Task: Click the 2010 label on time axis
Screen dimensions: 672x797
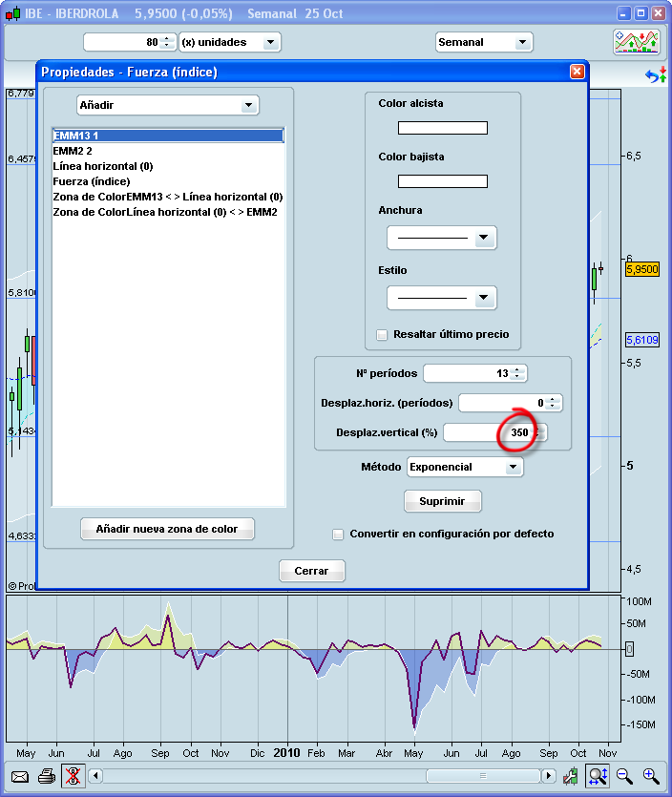Action: 286,753
